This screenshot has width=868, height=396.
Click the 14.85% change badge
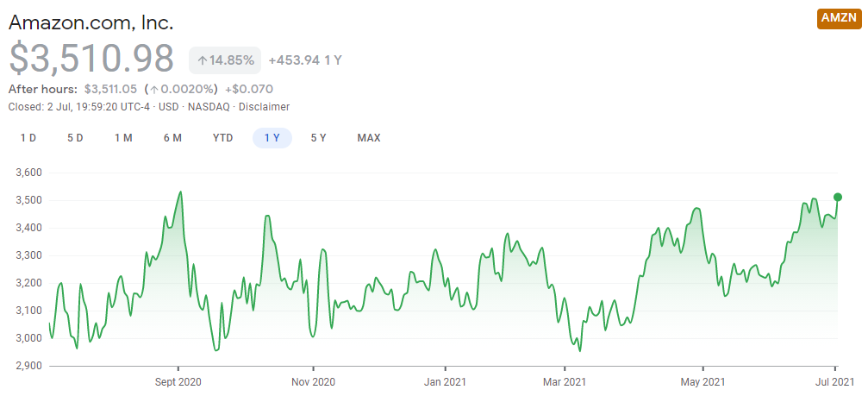tap(225, 60)
